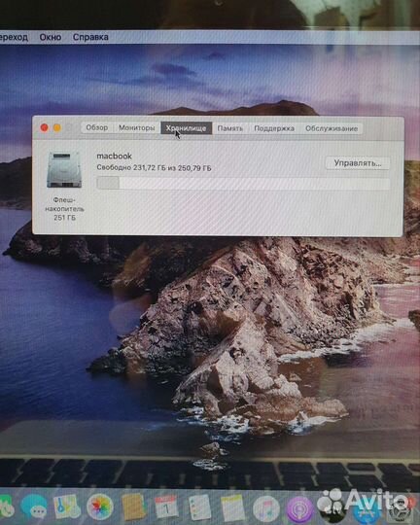Launch the Maps app in Dock
The image size is (420, 525).
coord(66,507)
